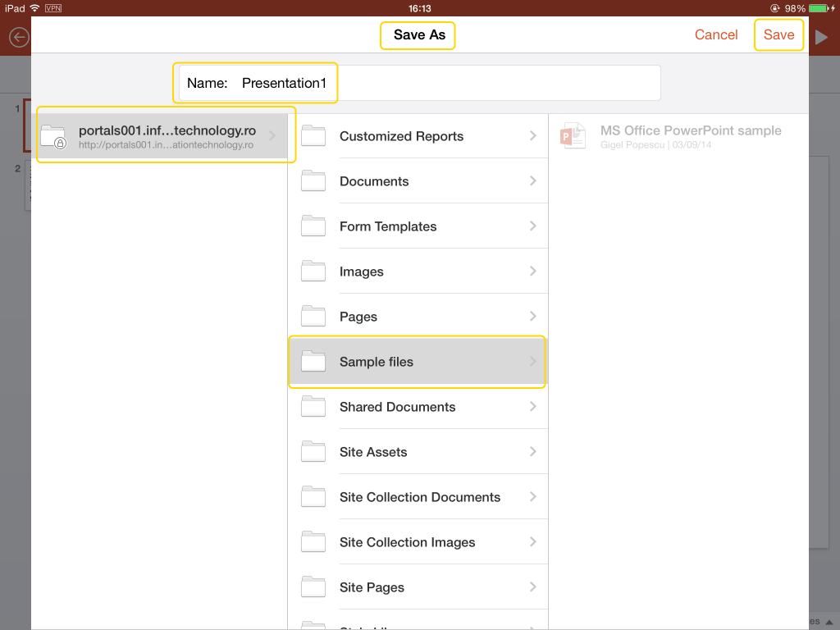This screenshot has width=840, height=630.
Task: Expand the Documents folder chevron
Action: click(x=533, y=181)
